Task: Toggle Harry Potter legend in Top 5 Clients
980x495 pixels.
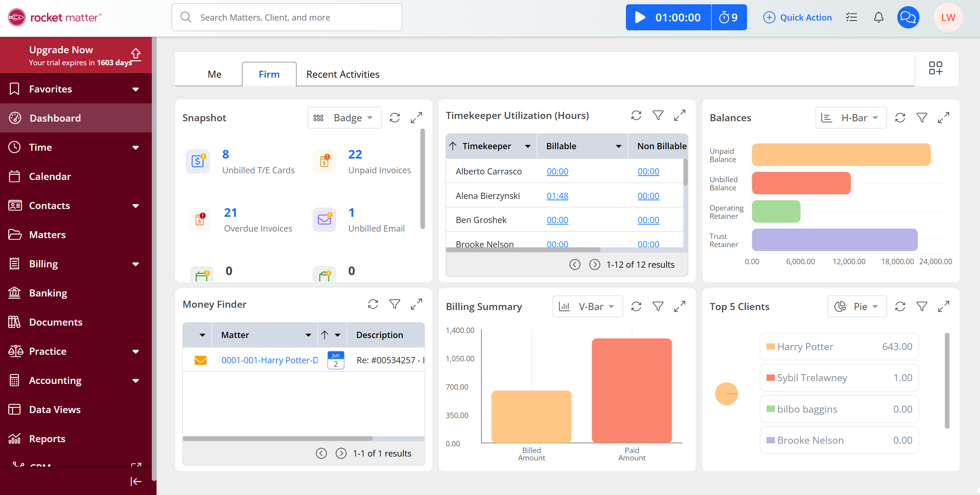Action: 805,347
